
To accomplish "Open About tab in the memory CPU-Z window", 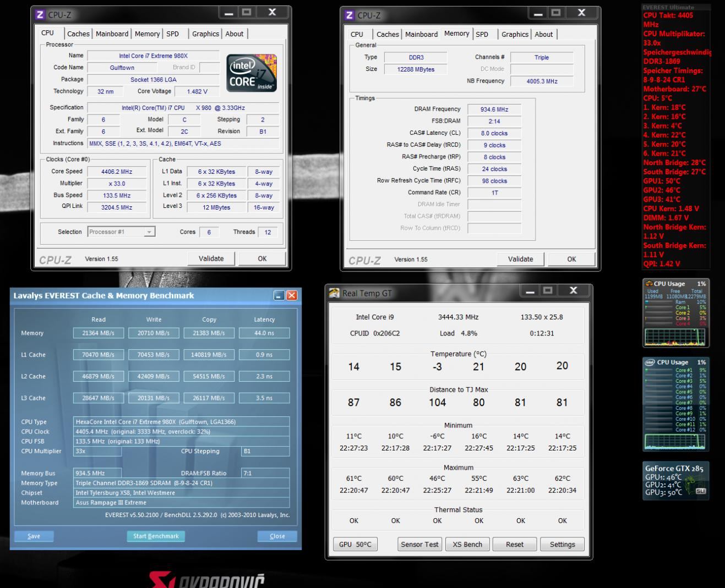I will [x=543, y=34].
